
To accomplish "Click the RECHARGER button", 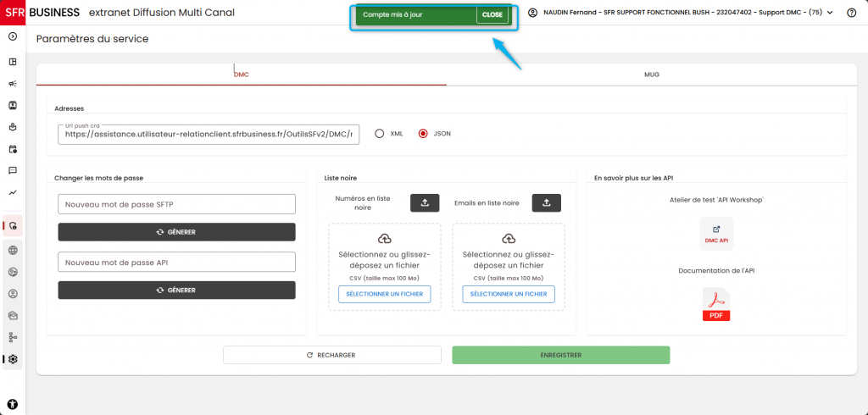I will pyautogui.click(x=332, y=355).
